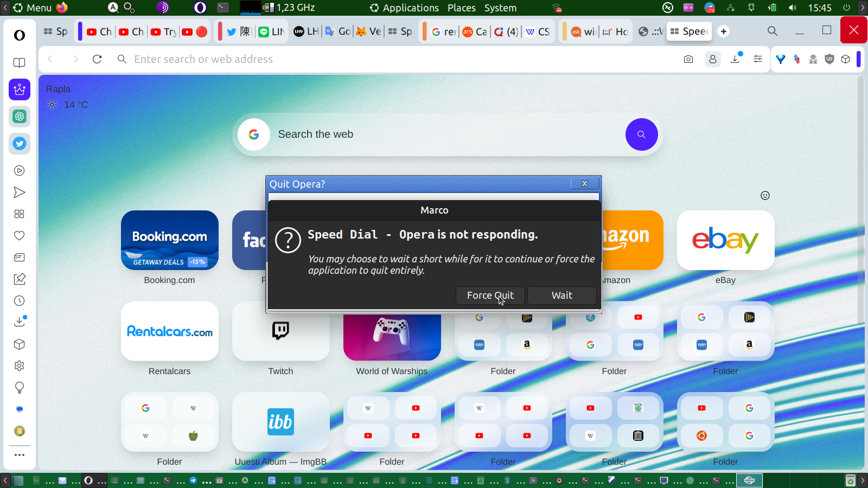This screenshot has width=868, height=488.
Task: Open ChatGPT from the sidebar
Action: pos(20,117)
